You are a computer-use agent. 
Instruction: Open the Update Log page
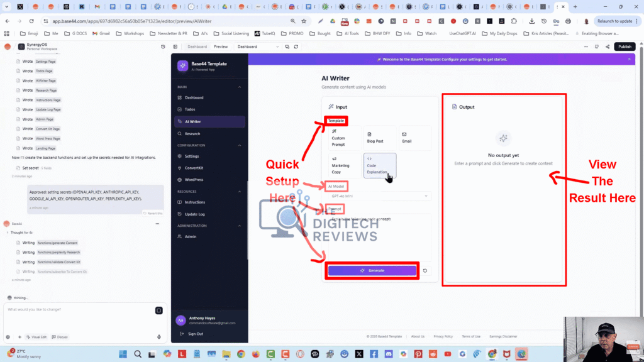click(x=202, y=214)
